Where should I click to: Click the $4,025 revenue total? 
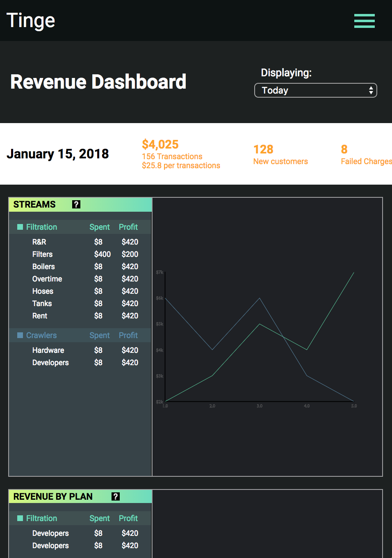coord(160,144)
